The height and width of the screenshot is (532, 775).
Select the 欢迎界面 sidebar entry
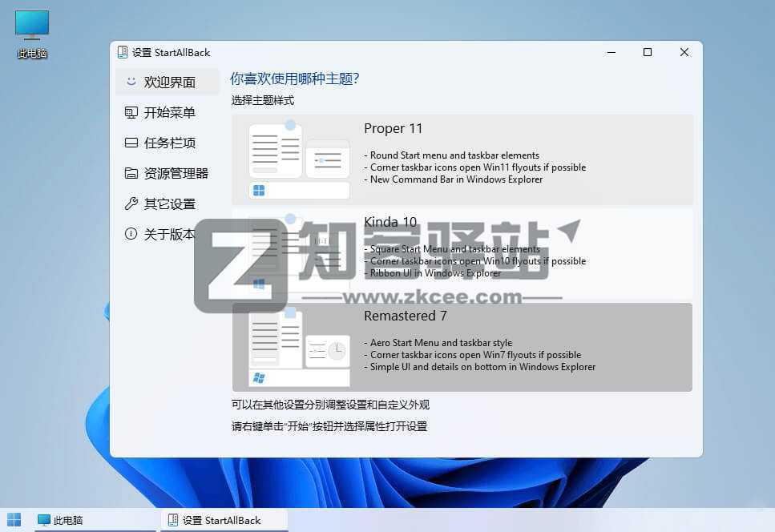(160, 81)
